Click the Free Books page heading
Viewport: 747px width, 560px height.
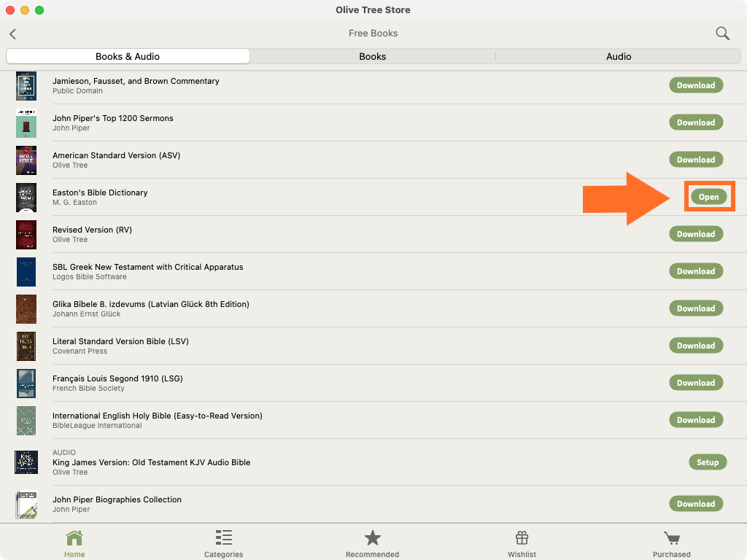pos(373,34)
